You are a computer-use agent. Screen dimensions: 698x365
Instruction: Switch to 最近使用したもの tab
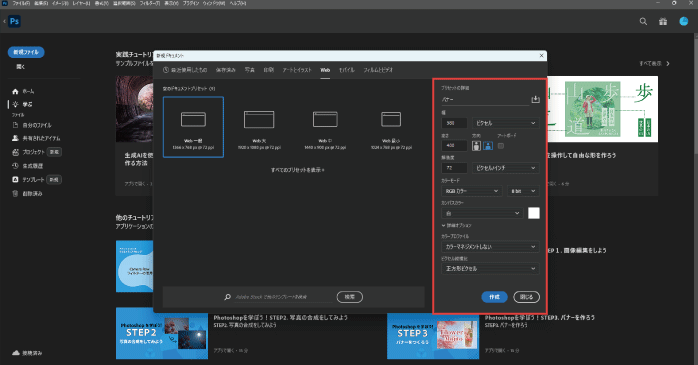tap(185, 70)
